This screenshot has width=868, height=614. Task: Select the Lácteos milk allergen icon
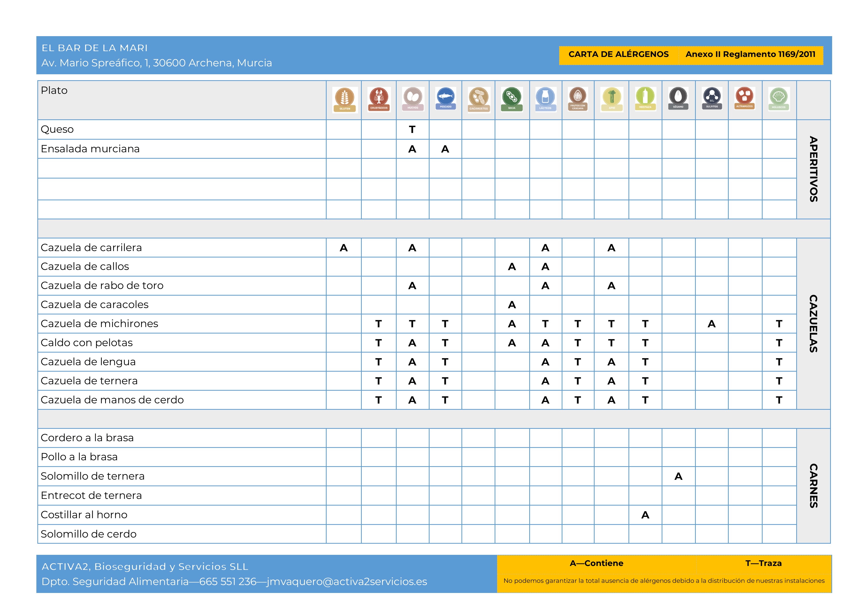tap(545, 100)
